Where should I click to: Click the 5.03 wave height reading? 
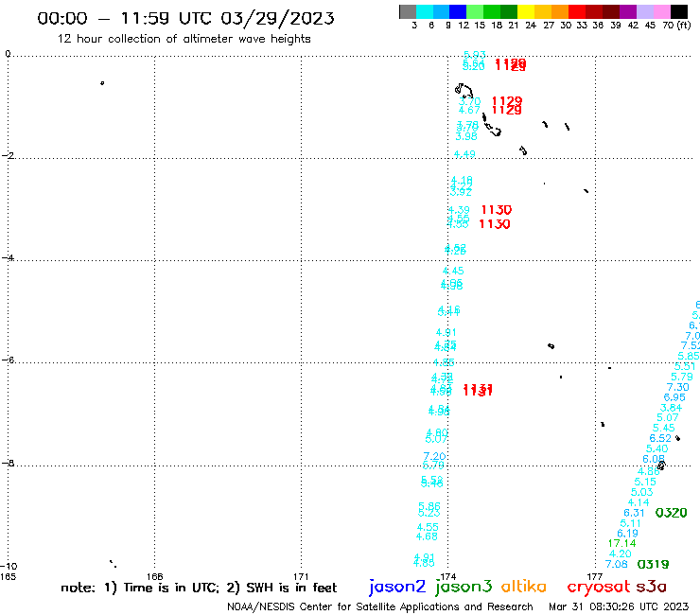tap(642, 492)
